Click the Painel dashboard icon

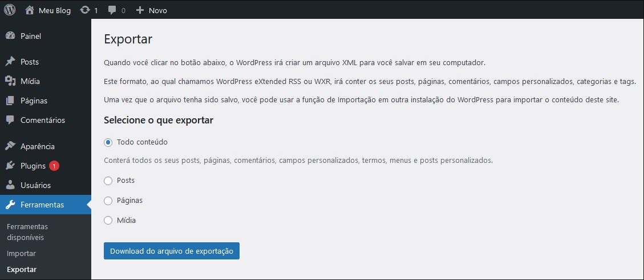[x=10, y=36]
